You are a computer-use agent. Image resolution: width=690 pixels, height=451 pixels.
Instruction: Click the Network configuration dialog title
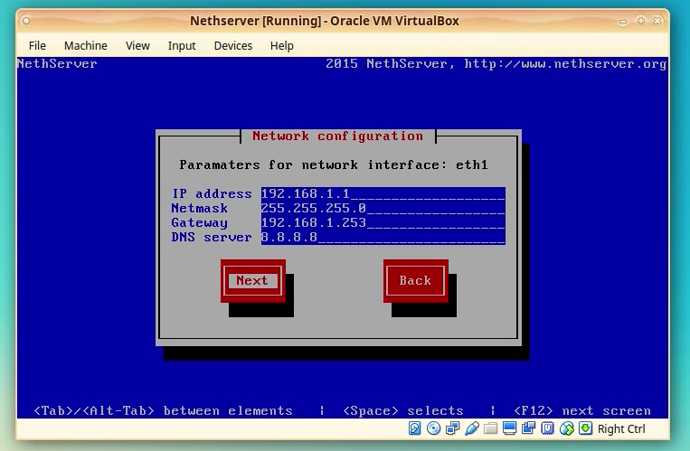338,136
